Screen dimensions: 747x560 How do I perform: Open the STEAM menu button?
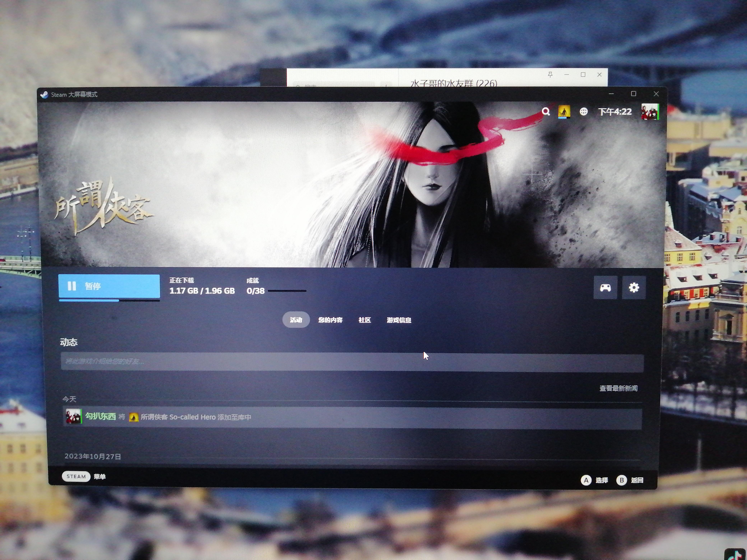point(76,476)
